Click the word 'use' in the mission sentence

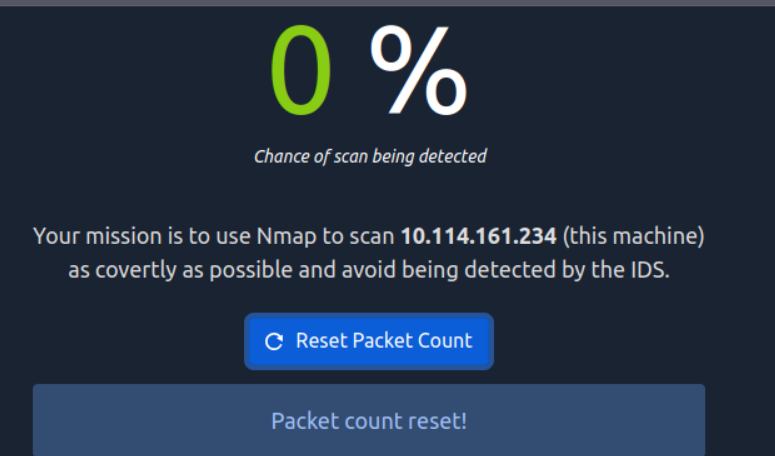pos(235,237)
